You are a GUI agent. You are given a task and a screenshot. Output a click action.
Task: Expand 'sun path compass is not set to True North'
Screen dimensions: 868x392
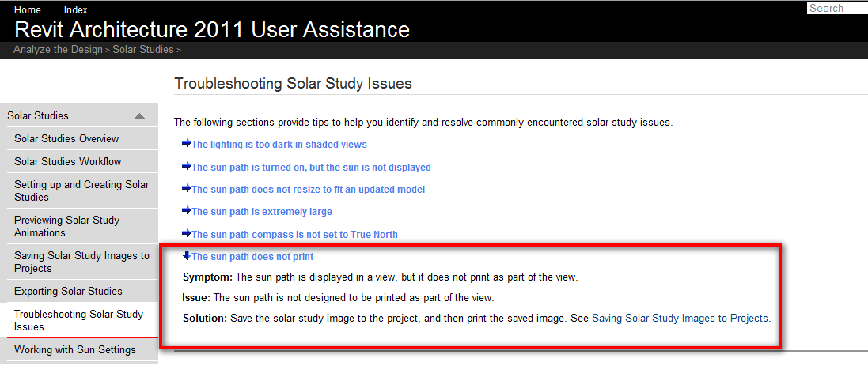coord(294,235)
